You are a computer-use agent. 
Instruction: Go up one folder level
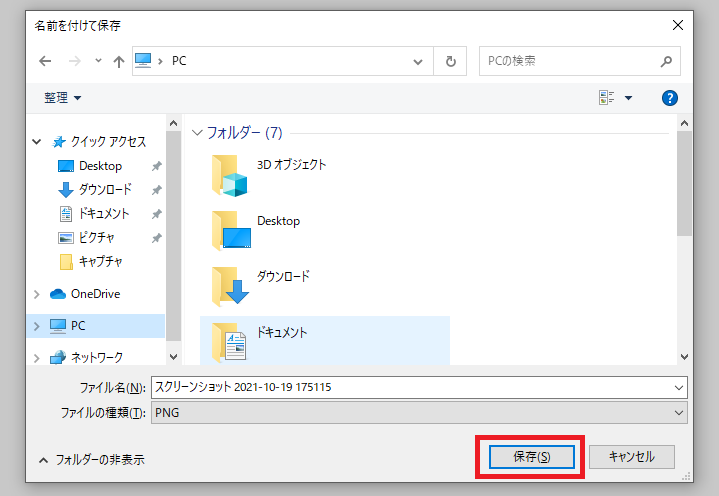[x=119, y=61]
